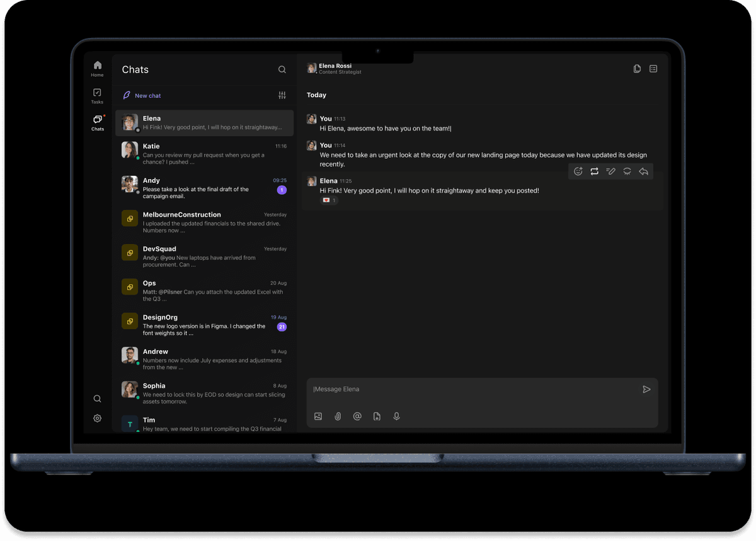Screen dimensions: 756x541
Task: Open search in the Chats panel
Action: click(282, 69)
